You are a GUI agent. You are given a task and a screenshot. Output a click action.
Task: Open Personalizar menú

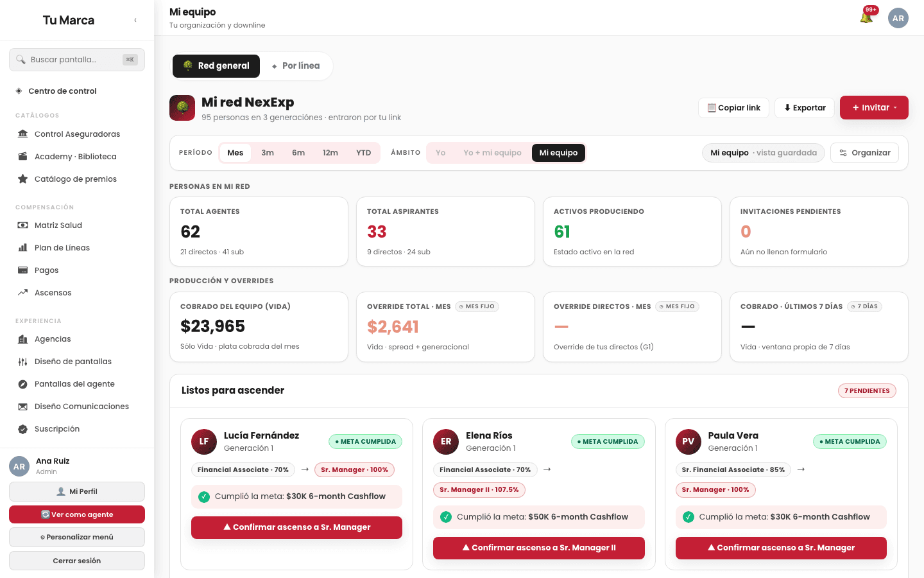(77, 537)
